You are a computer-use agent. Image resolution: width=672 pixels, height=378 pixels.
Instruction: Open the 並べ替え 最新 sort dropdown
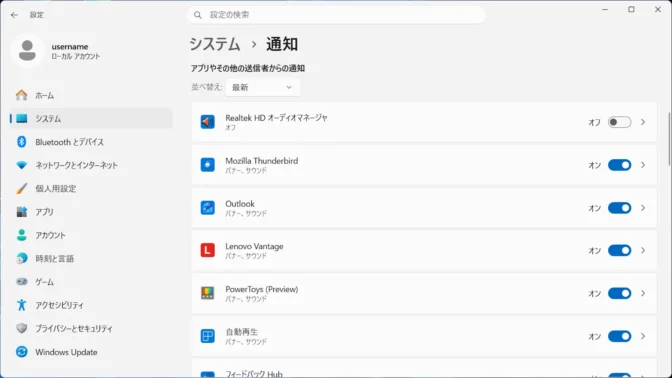click(263, 87)
